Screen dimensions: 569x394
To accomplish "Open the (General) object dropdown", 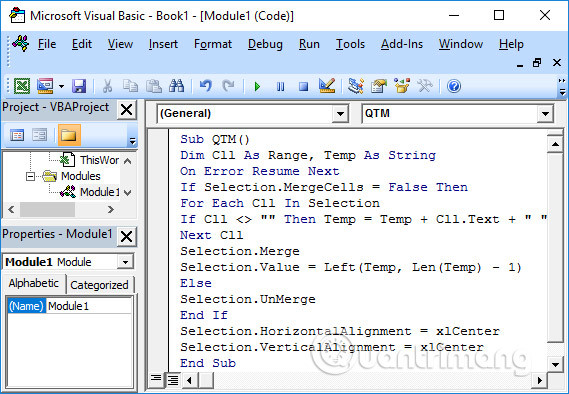I will click(340, 114).
